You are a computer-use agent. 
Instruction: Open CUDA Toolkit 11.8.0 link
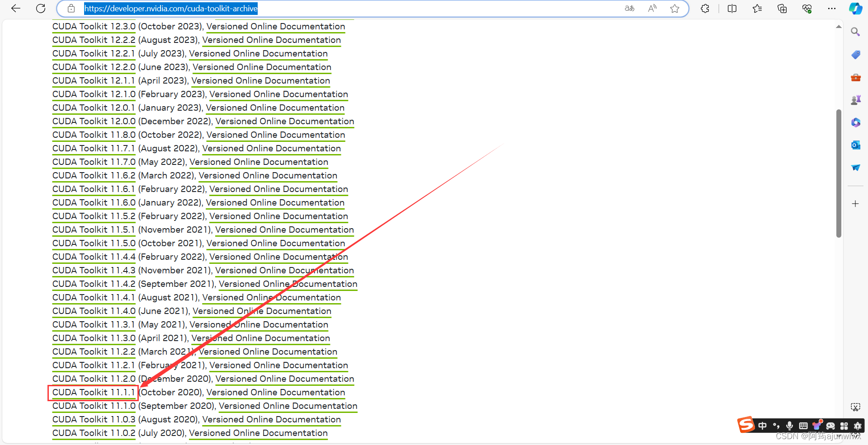pyautogui.click(x=94, y=135)
